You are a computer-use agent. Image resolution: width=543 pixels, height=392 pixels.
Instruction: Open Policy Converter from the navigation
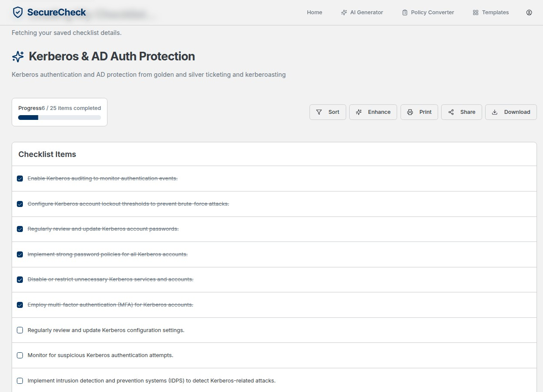click(428, 13)
